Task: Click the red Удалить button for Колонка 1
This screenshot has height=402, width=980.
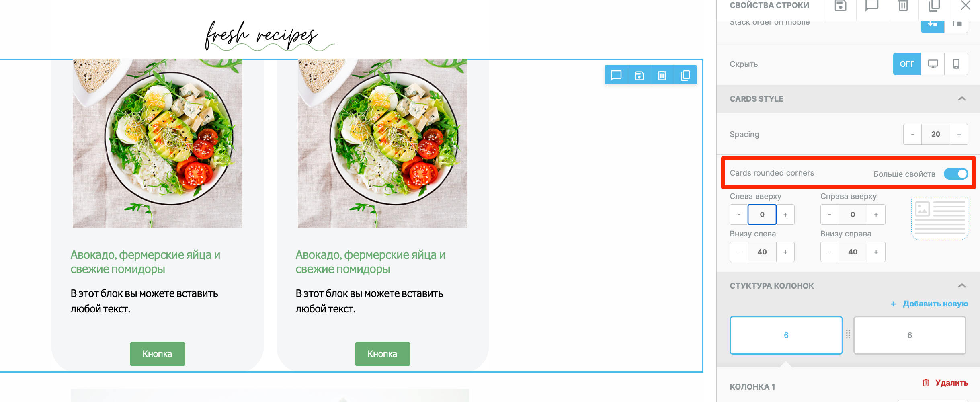Action: pyautogui.click(x=945, y=383)
